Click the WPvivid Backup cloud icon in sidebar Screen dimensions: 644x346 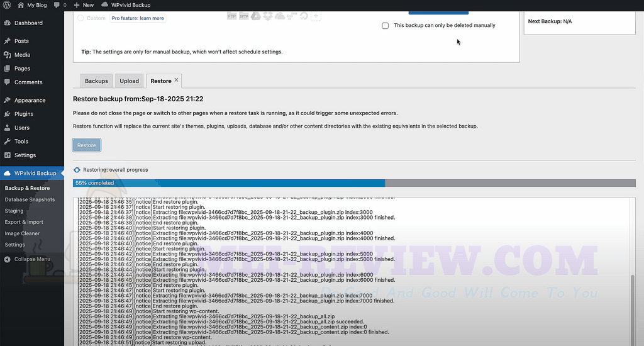tap(7, 173)
